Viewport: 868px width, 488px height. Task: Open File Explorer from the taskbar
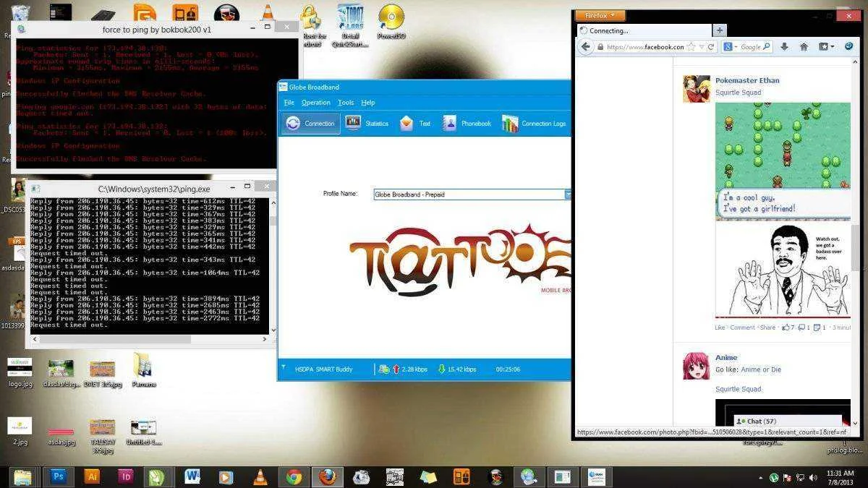pos(23,476)
